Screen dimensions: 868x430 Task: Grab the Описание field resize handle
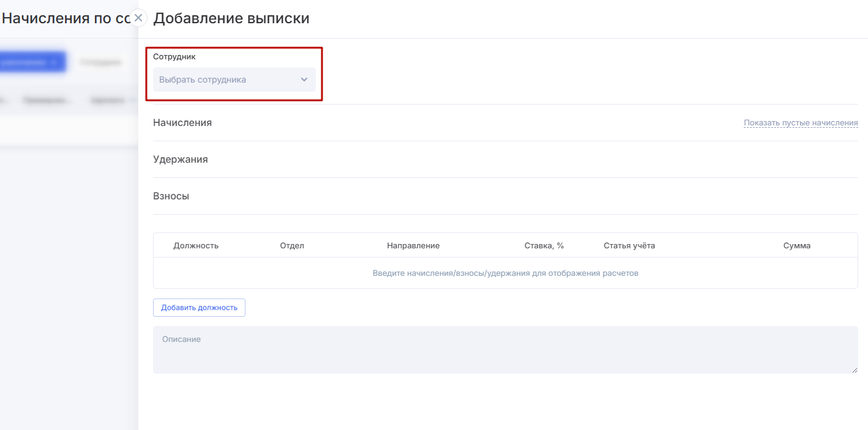tap(855, 370)
